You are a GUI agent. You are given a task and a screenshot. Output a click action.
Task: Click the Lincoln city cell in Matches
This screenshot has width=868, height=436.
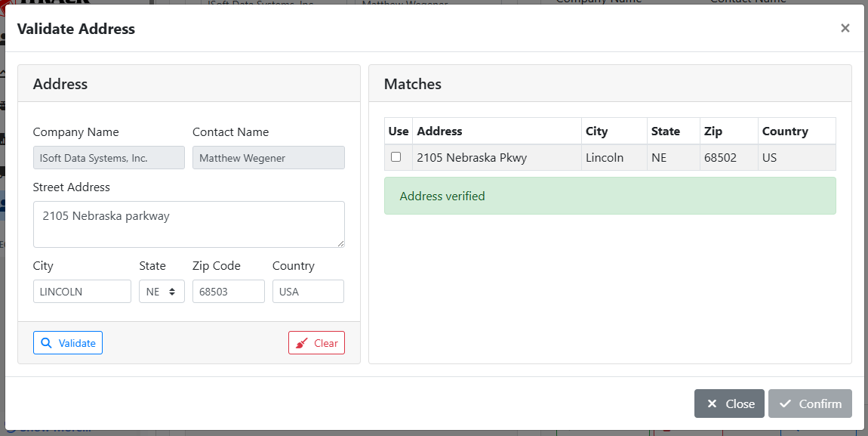(x=605, y=158)
